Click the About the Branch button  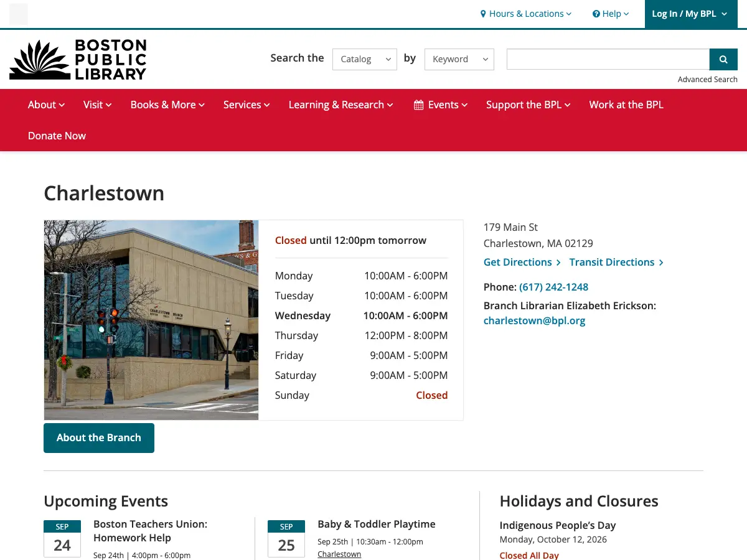(x=99, y=437)
